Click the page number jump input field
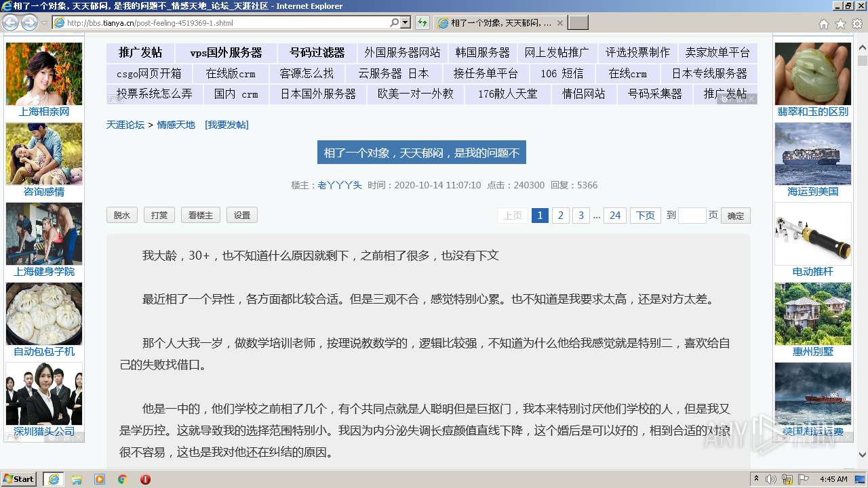This screenshot has width=868, height=488. 692,216
